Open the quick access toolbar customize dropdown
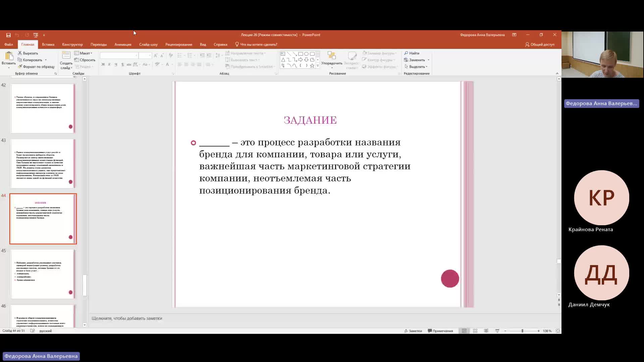This screenshot has height=362, width=644. [x=44, y=35]
